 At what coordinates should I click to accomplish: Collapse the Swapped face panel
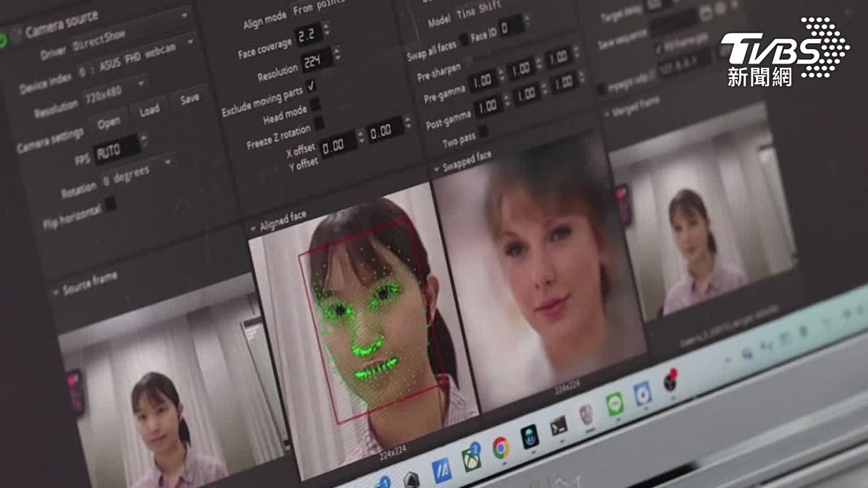pyautogui.click(x=436, y=169)
